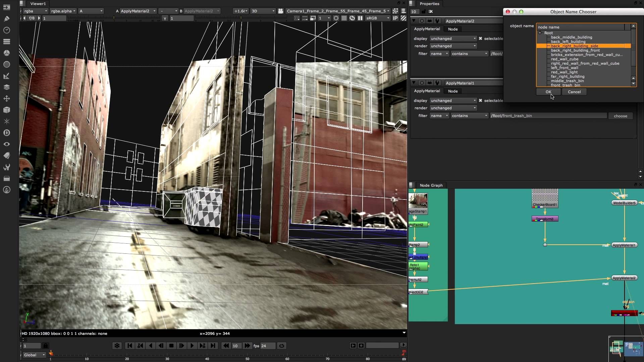644x362 pixels.
Task: Open the Draw tools icon in left toolbar
Action: (6, 19)
